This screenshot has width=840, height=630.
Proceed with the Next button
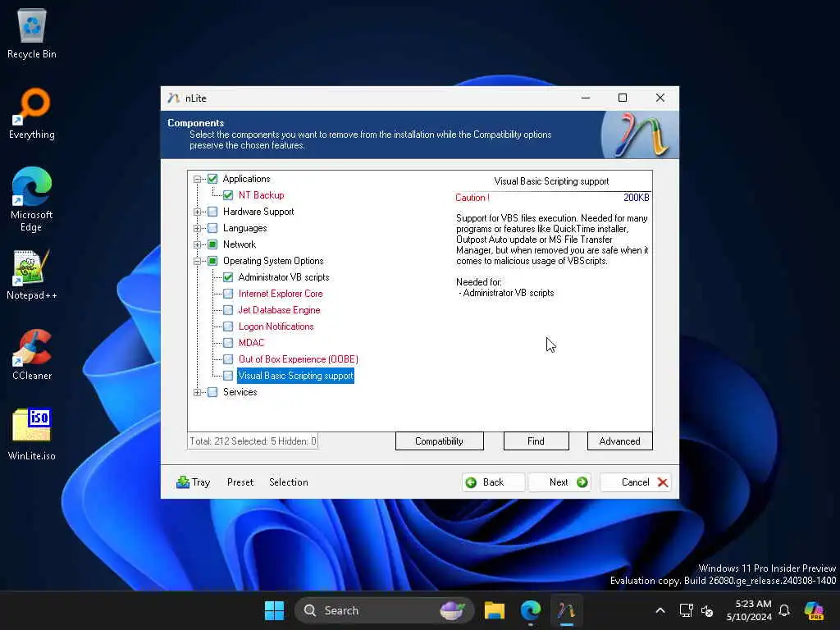(559, 482)
